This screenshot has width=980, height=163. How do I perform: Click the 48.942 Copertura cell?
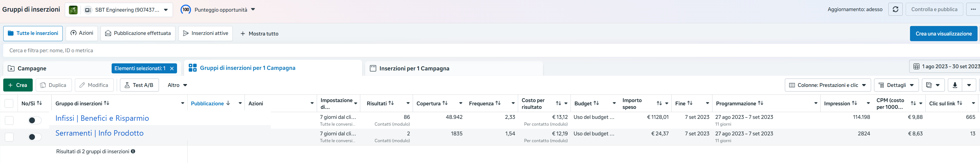454,117
